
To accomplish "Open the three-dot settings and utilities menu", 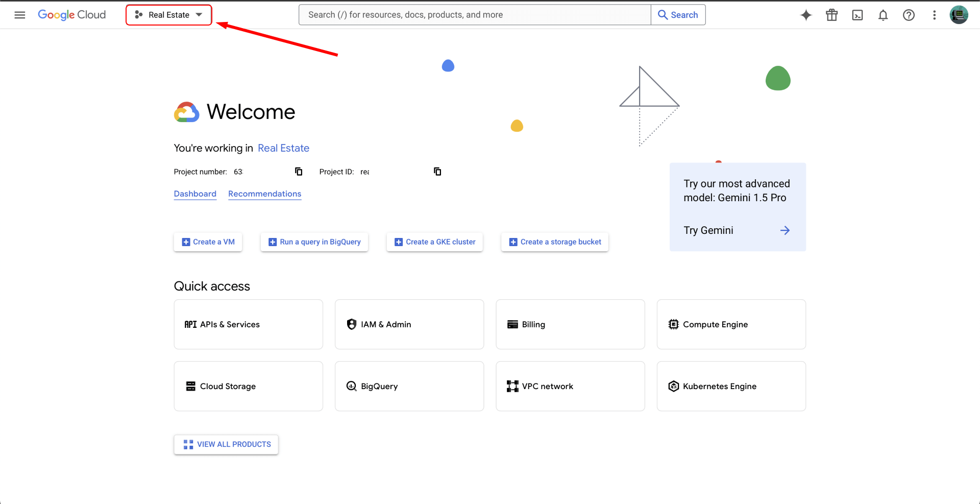I will [x=934, y=15].
